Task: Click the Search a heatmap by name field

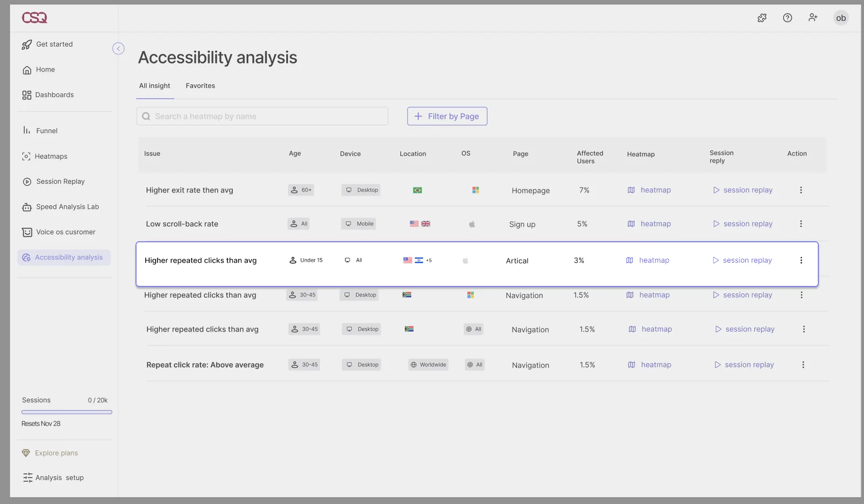Action: (x=262, y=116)
